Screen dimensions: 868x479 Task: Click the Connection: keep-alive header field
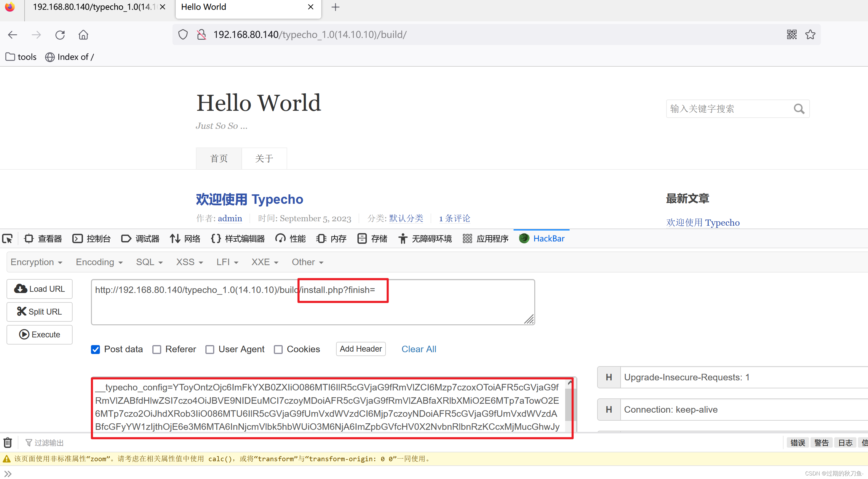click(x=744, y=410)
